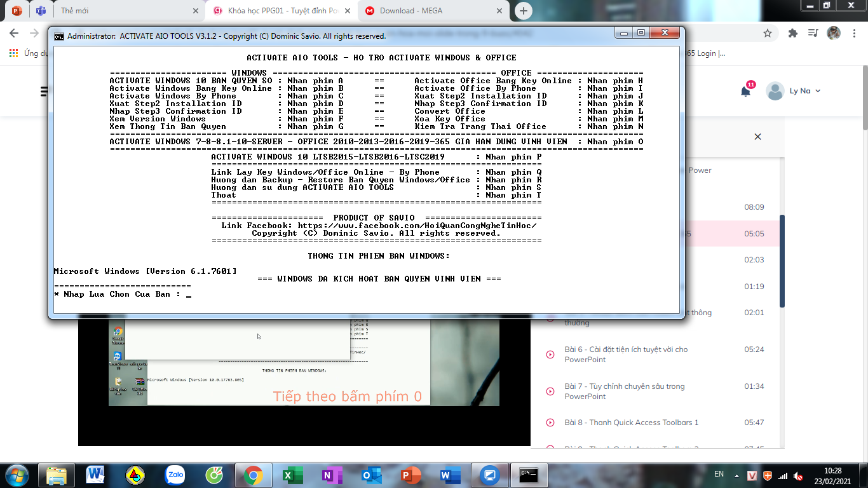Open the muted volume tray icon
The height and width of the screenshot is (488, 868).
point(799,475)
